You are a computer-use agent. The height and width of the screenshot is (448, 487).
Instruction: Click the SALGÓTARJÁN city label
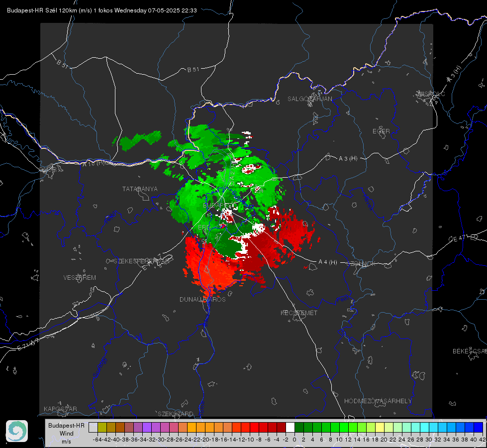(x=309, y=99)
